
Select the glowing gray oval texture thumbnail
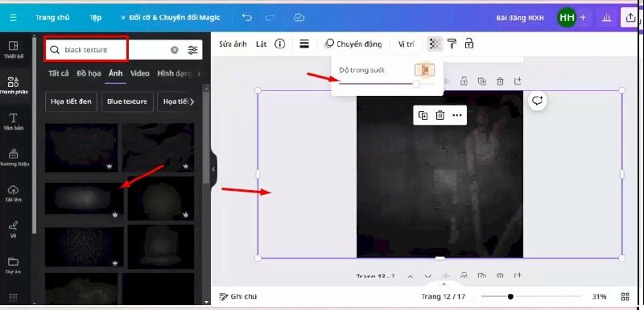pyautogui.click(x=84, y=198)
